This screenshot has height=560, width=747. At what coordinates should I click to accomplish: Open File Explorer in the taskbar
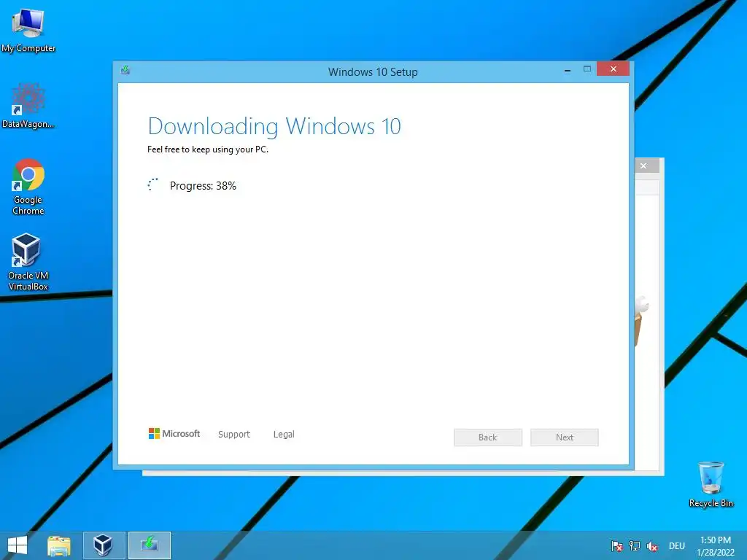pyautogui.click(x=59, y=545)
